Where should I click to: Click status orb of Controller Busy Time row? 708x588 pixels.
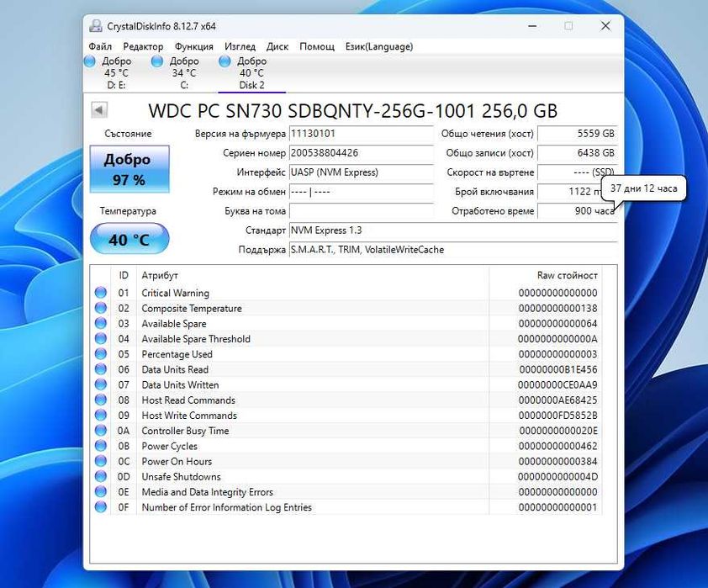pyautogui.click(x=101, y=431)
